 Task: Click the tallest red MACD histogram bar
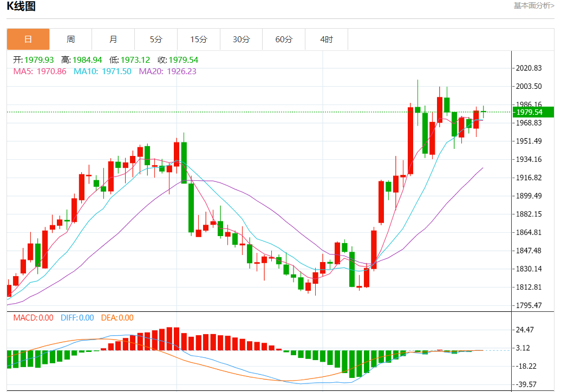click(169, 339)
